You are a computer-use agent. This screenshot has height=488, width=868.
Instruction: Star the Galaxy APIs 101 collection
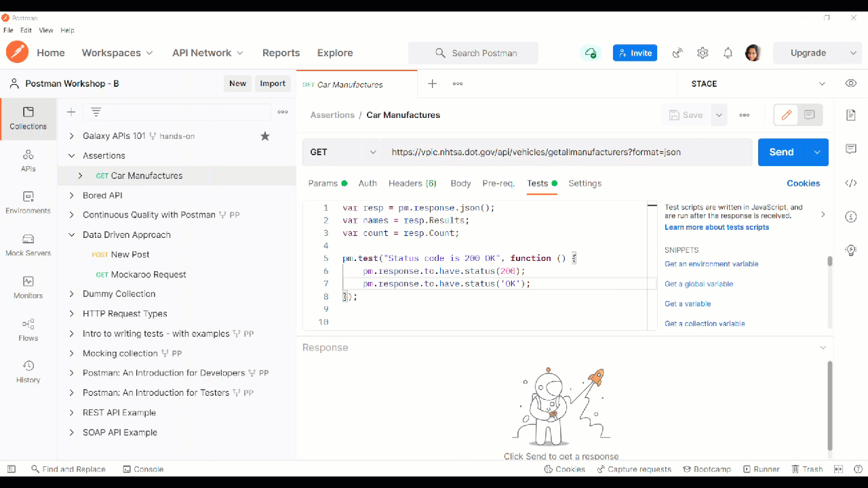coord(265,136)
